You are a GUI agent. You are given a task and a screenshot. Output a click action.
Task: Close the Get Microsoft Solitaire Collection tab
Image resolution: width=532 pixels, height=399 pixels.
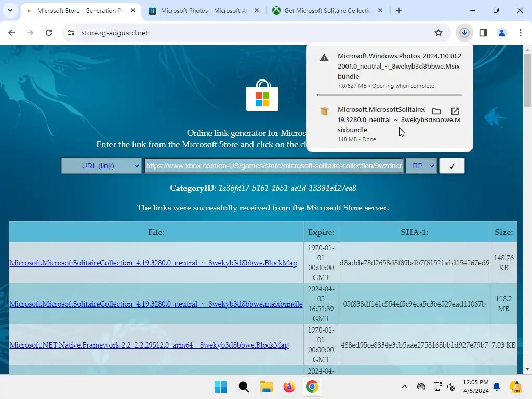pyautogui.click(x=380, y=10)
